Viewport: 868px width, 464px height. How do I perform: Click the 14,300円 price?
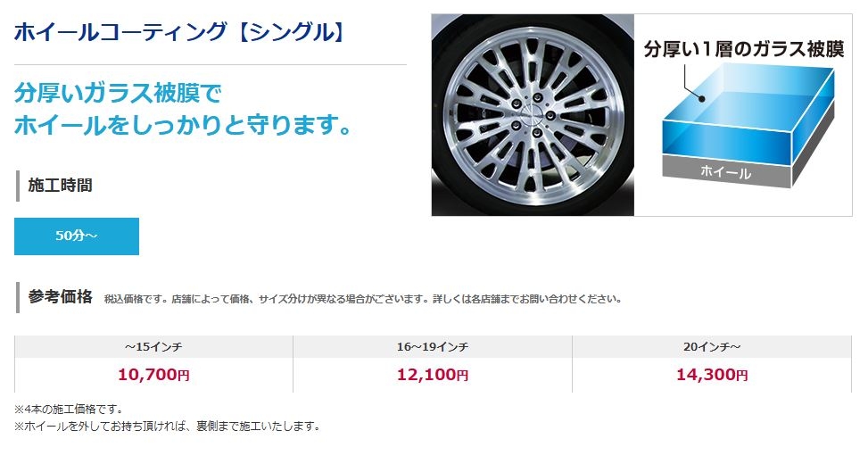(x=712, y=375)
